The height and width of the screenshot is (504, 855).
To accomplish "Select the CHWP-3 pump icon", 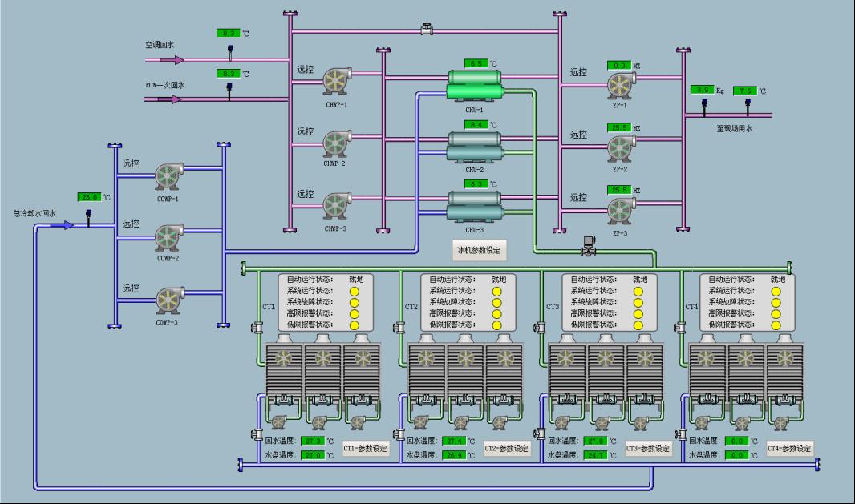I will pyautogui.click(x=336, y=205).
